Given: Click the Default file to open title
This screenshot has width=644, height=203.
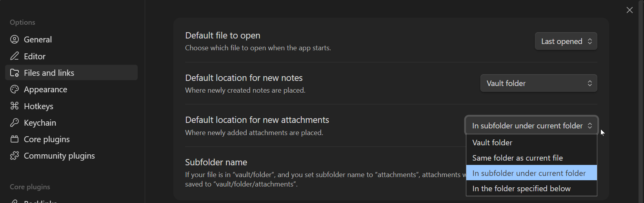Looking at the screenshot, I should (x=223, y=35).
